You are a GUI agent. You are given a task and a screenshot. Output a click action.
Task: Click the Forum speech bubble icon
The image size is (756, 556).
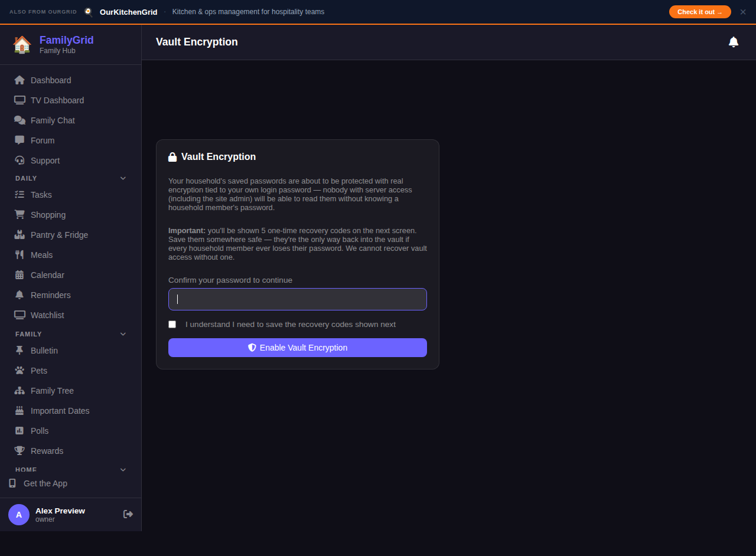(x=19, y=140)
